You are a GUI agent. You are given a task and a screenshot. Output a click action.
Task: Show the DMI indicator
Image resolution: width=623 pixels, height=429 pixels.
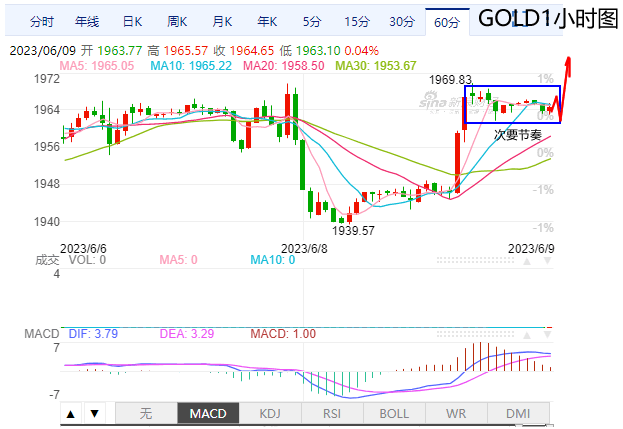pyautogui.click(x=518, y=414)
